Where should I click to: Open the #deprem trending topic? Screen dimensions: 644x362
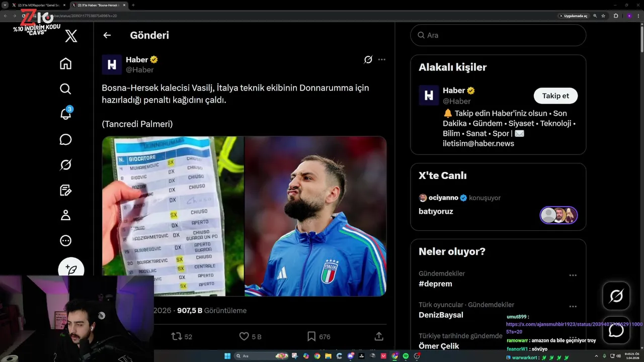coord(435,284)
